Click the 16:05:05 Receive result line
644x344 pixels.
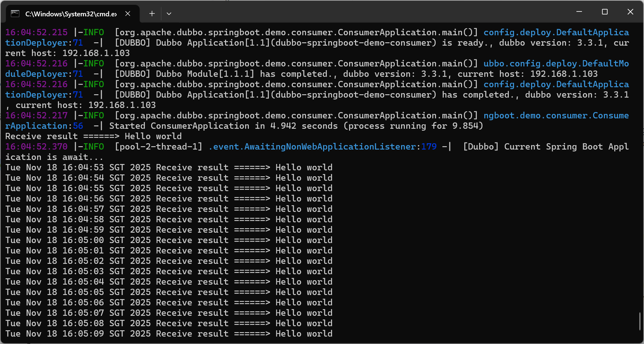(169, 292)
